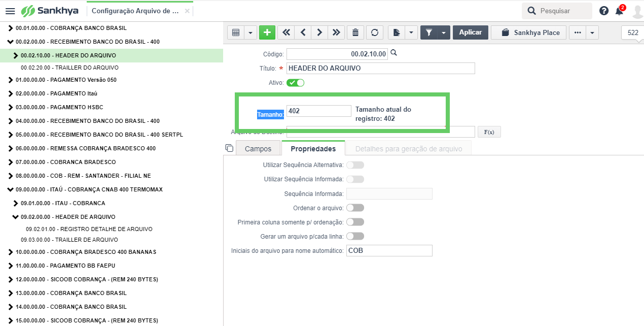Click the green add new record button
Image resolution: width=644 pixels, height=326 pixels.
tap(267, 32)
